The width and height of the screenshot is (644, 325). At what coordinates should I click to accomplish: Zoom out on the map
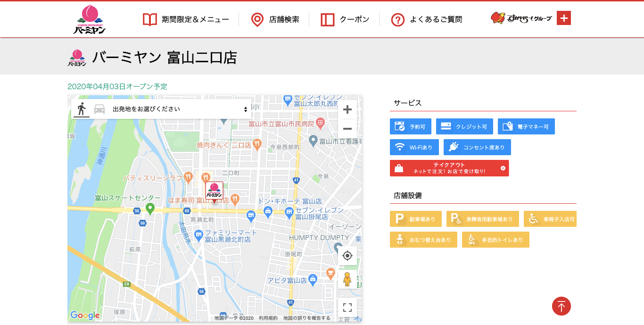(x=347, y=129)
